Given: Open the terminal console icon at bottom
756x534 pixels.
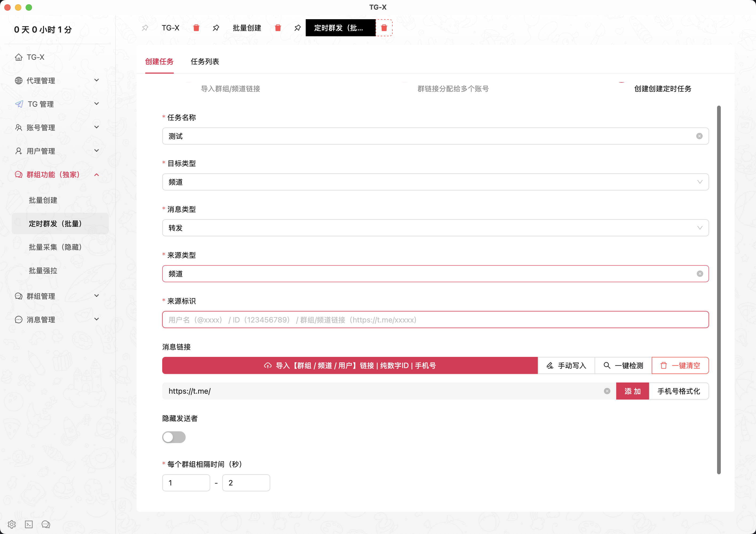Looking at the screenshot, I should [x=29, y=524].
